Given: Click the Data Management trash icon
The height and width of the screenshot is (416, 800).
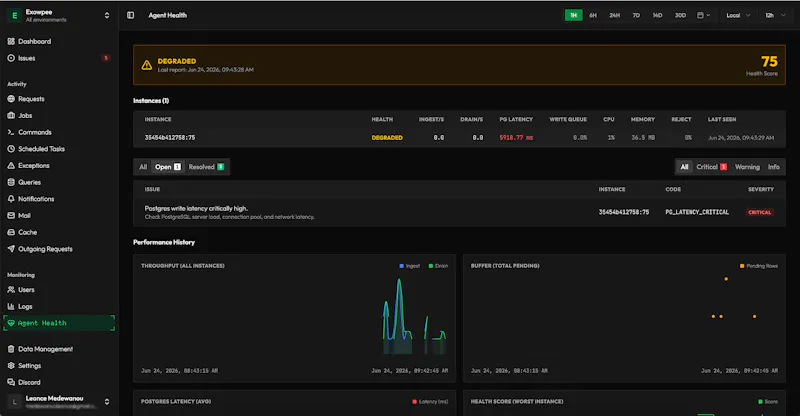Looking at the screenshot, I should click(x=11, y=349).
